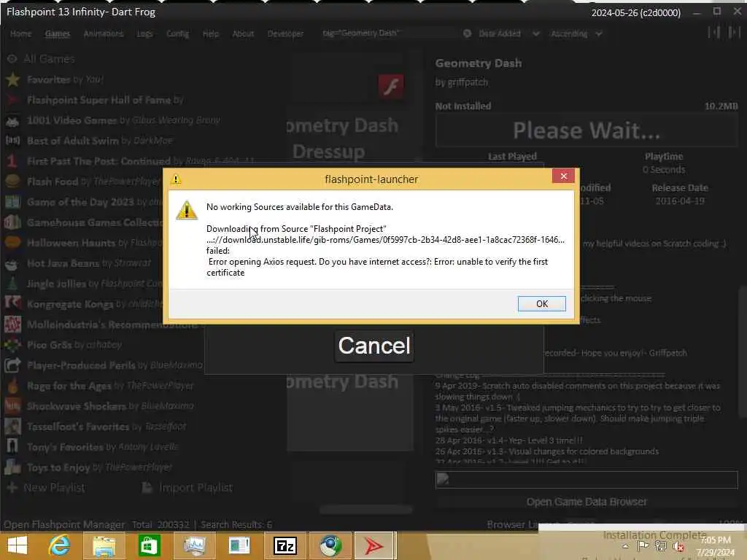Image resolution: width=747 pixels, height=560 pixels.
Task: Open the Logs tab
Action: (145, 34)
